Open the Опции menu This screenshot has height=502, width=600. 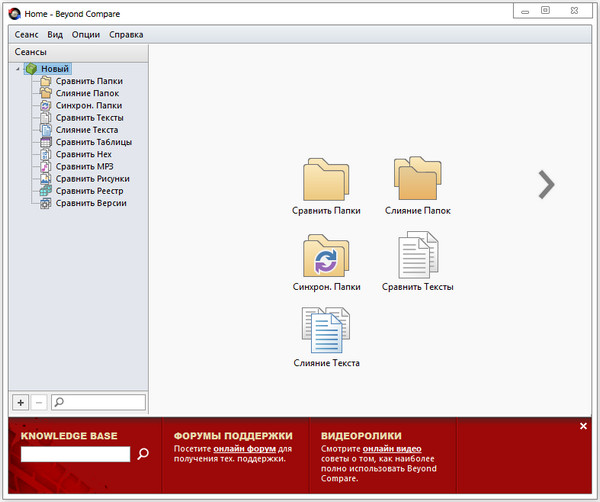[x=85, y=34]
